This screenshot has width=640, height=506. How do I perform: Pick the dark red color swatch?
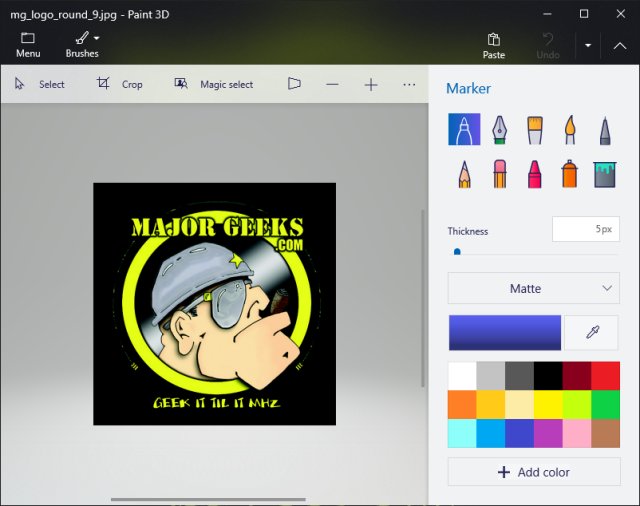click(577, 376)
